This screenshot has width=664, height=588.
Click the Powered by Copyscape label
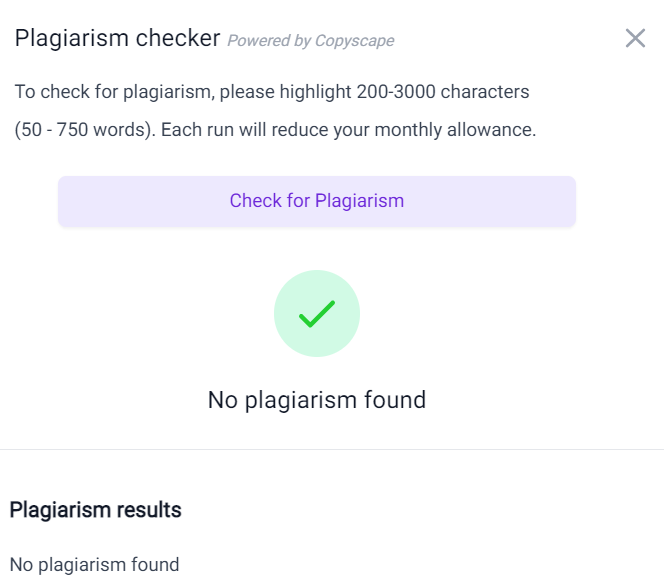point(311,41)
